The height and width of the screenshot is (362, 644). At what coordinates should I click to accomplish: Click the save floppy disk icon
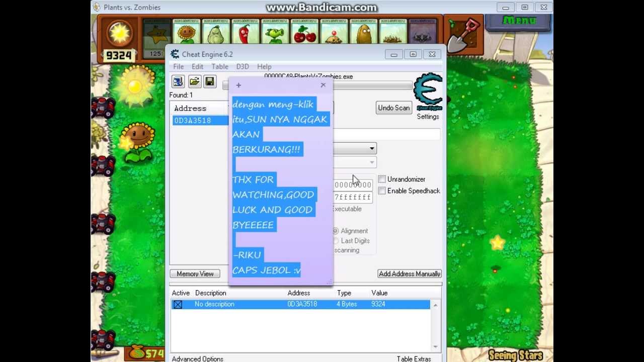[210, 81]
